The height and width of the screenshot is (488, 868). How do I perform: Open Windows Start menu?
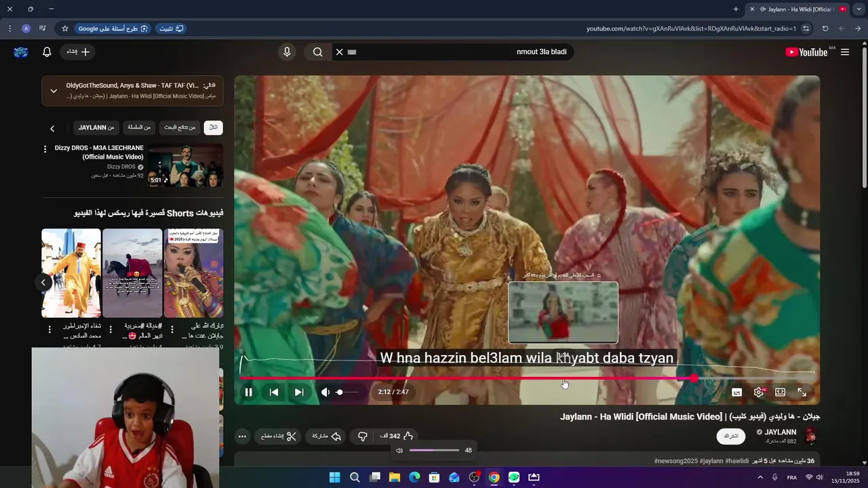pos(334,477)
